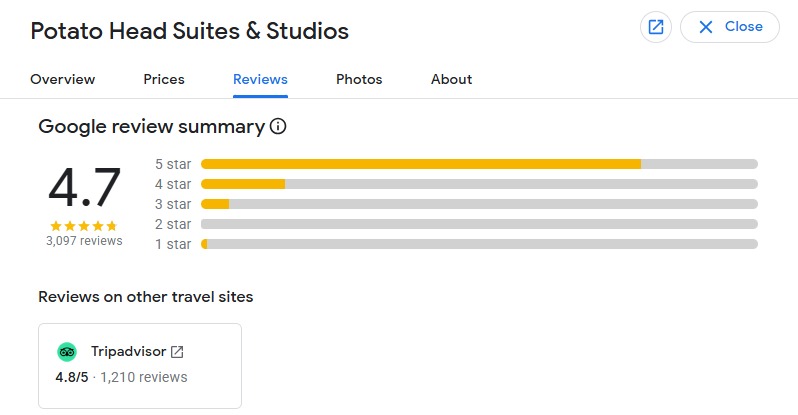Click the Potato Head Suites & Studios title
The width and height of the screenshot is (798, 415).
click(190, 31)
